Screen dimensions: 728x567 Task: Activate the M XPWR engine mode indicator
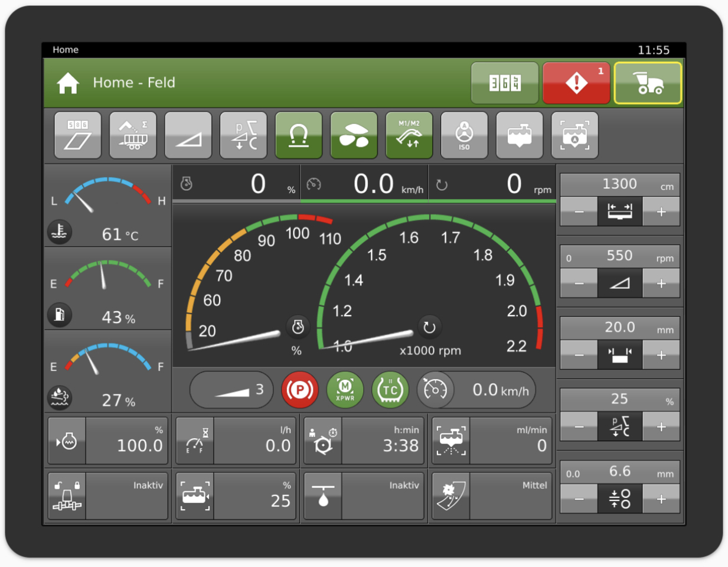(345, 390)
